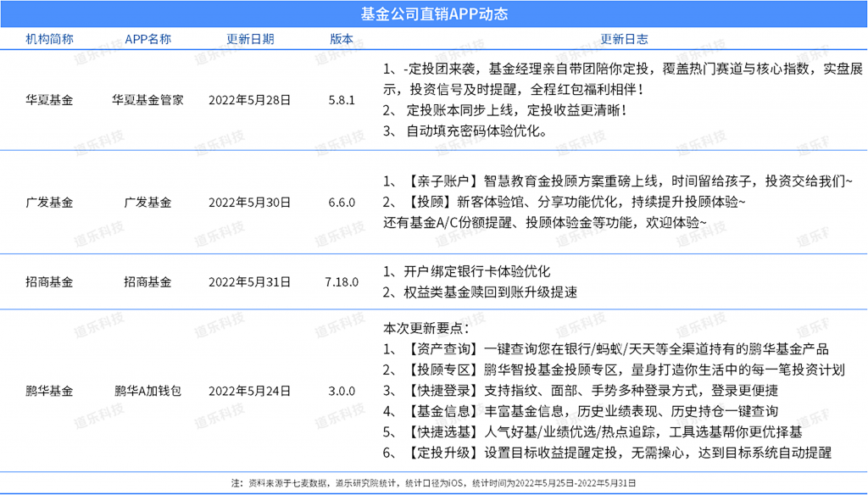Select the 招商基金 update date cell "2022年5月31日"
The height and width of the screenshot is (495, 868).
pyautogui.click(x=250, y=282)
